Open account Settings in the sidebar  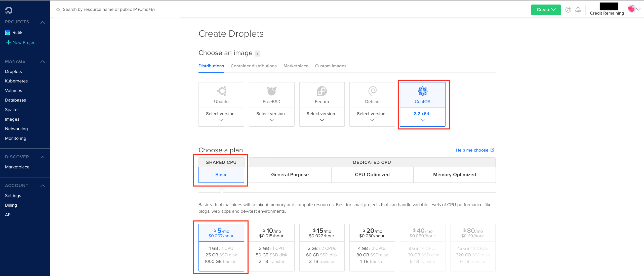pos(13,196)
